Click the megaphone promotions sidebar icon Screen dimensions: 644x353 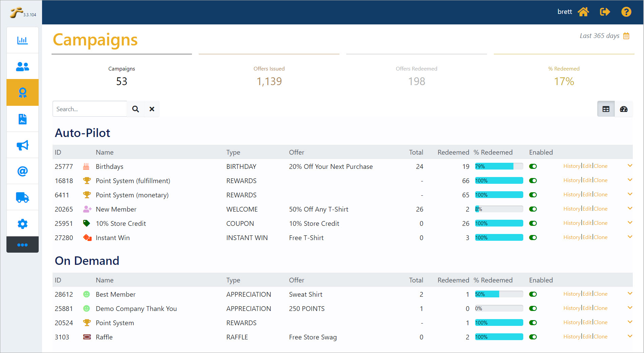click(x=22, y=145)
